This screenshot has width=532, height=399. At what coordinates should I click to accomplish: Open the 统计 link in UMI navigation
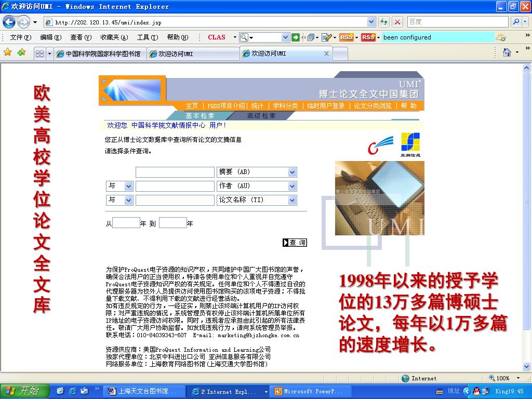257,106
